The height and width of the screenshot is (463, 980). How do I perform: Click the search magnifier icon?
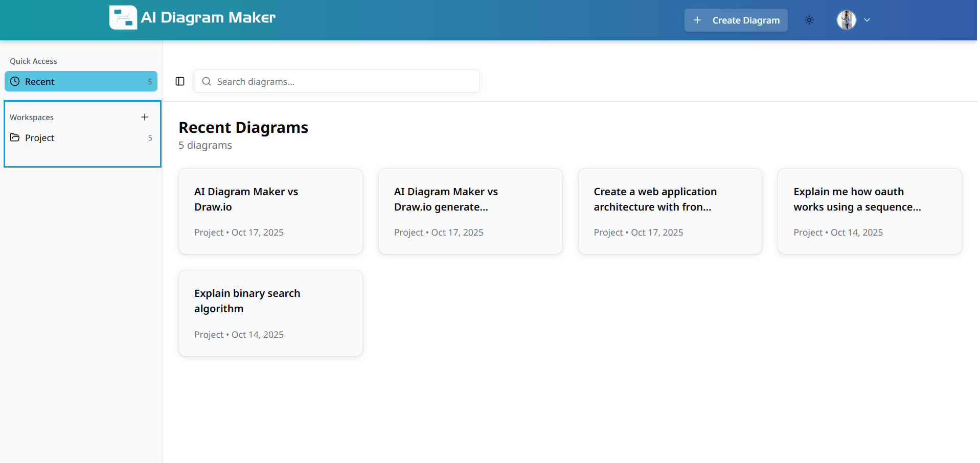coord(206,81)
